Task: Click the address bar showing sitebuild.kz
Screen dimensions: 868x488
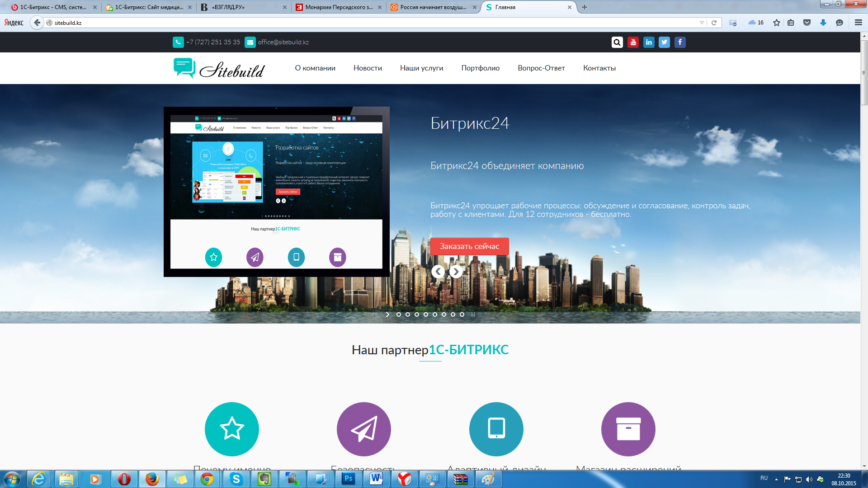Action: [x=375, y=23]
